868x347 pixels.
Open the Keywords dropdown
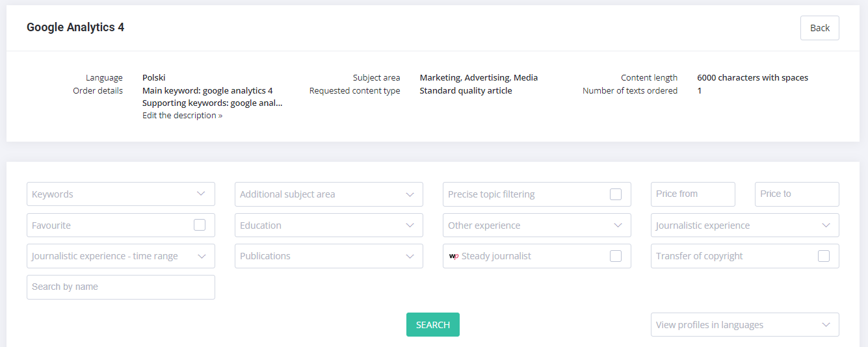pyautogui.click(x=121, y=194)
